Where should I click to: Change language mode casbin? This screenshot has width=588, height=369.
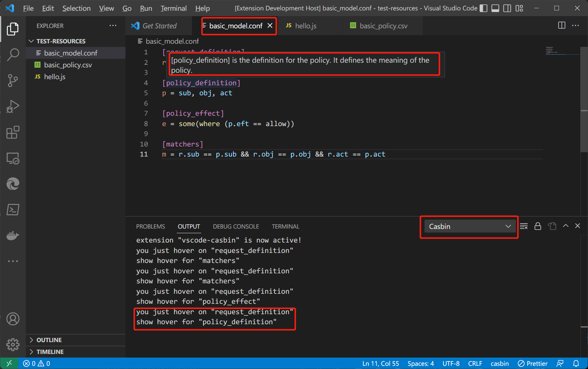point(499,363)
